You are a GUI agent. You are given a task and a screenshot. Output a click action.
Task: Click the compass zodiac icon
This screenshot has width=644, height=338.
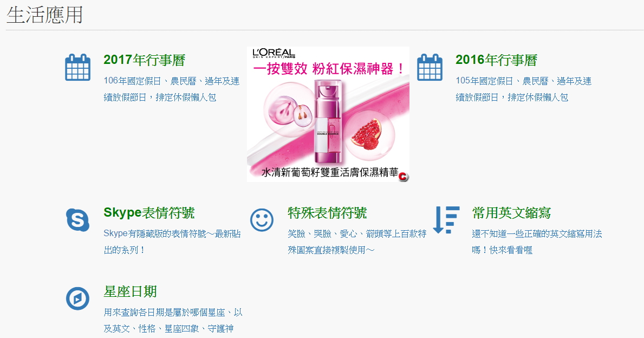point(77,298)
